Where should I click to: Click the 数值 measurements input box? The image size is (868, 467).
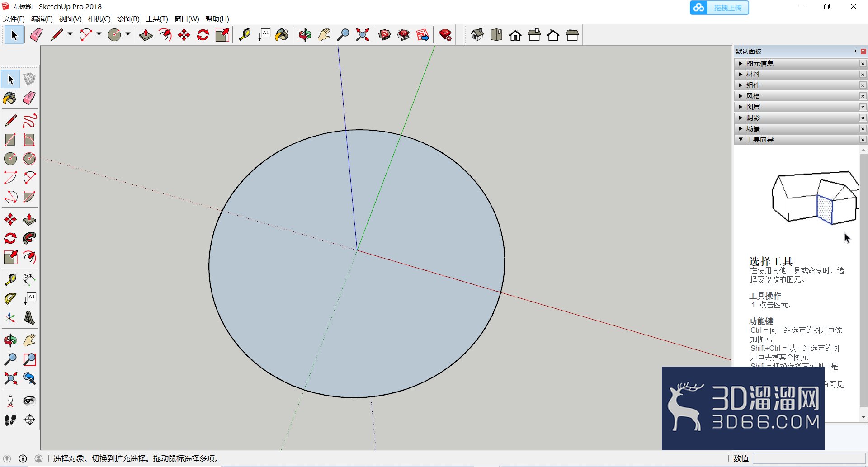click(809, 458)
